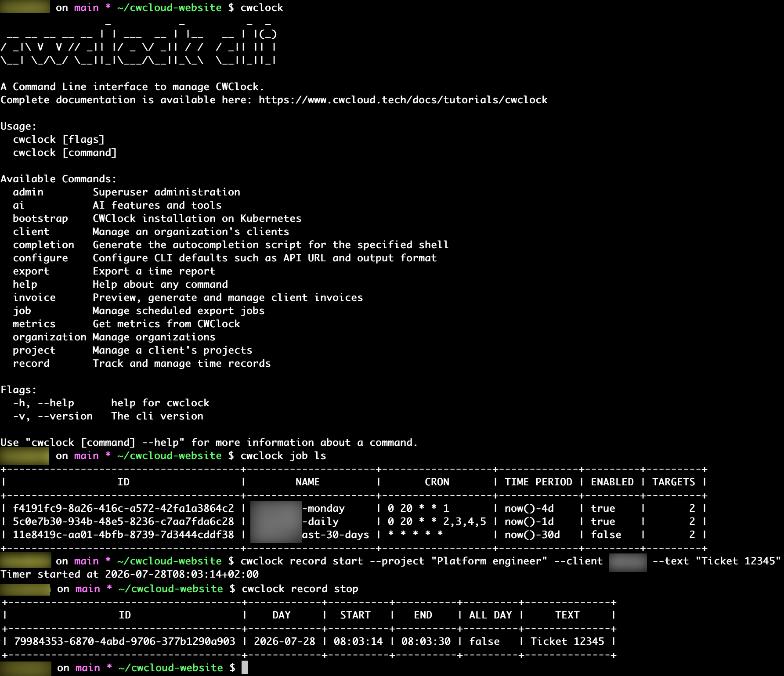Click the time period 'now()-30d'

point(532,535)
